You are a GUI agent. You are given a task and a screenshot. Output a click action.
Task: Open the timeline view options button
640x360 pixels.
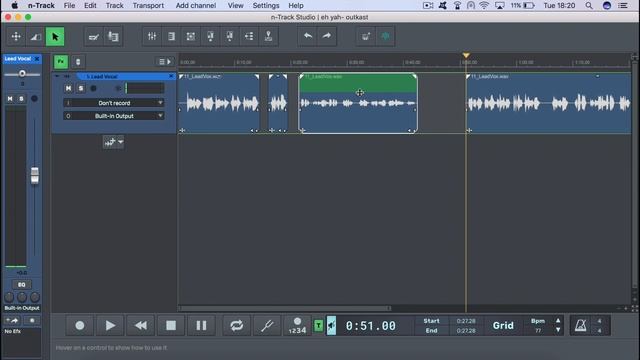pyautogui.click(x=165, y=62)
